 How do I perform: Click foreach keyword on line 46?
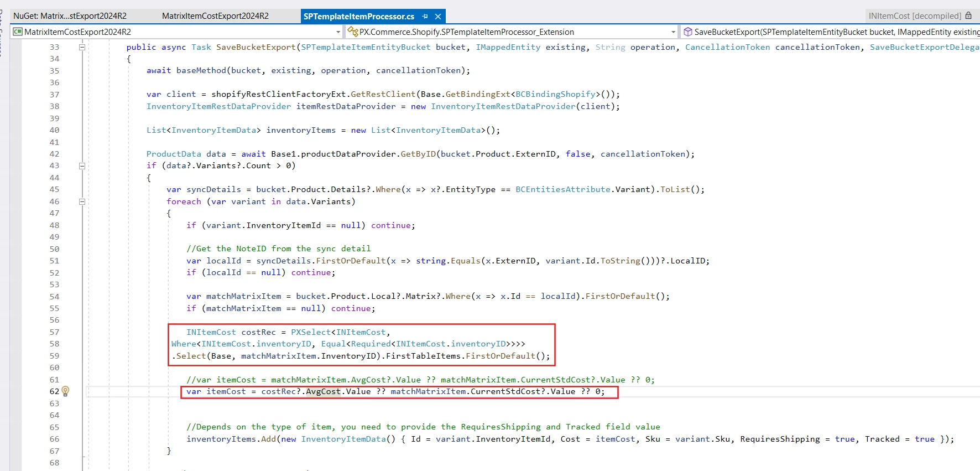click(x=184, y=201)
